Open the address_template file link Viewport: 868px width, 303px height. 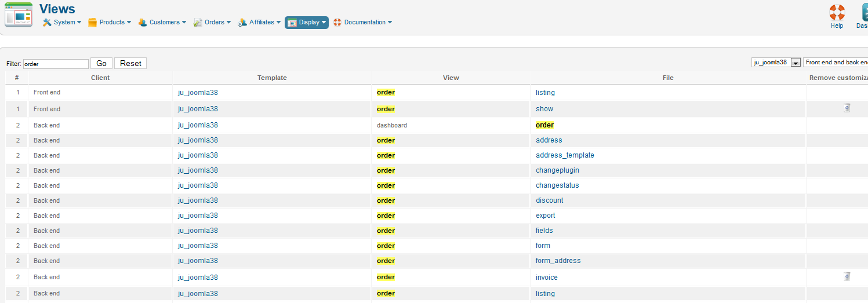pyautogui.click(x=565, y=155)
